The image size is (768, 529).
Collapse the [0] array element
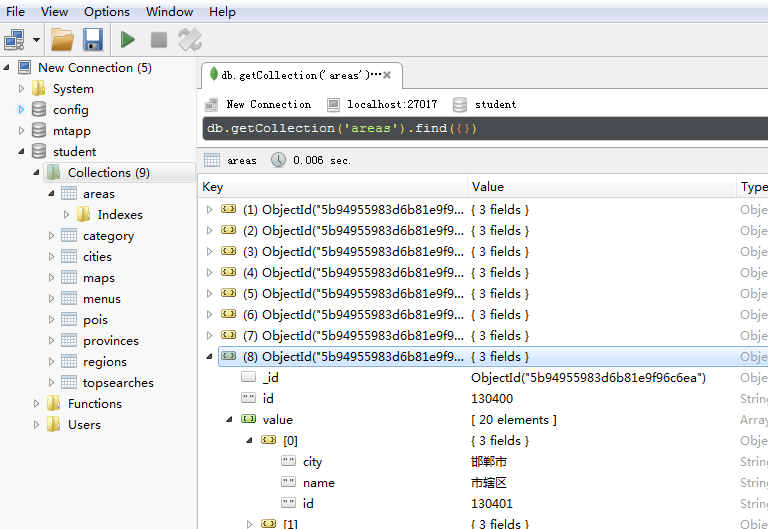[249, 441]
